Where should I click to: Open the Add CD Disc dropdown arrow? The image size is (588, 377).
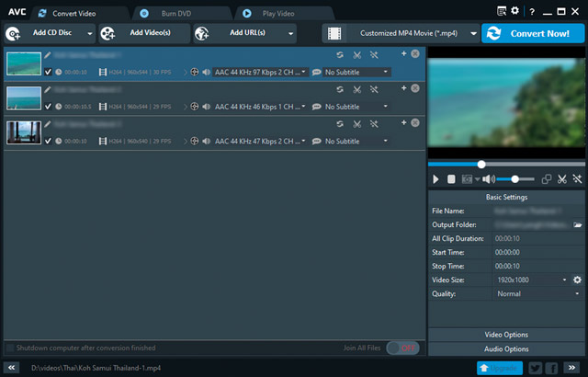tap(90, 33)
